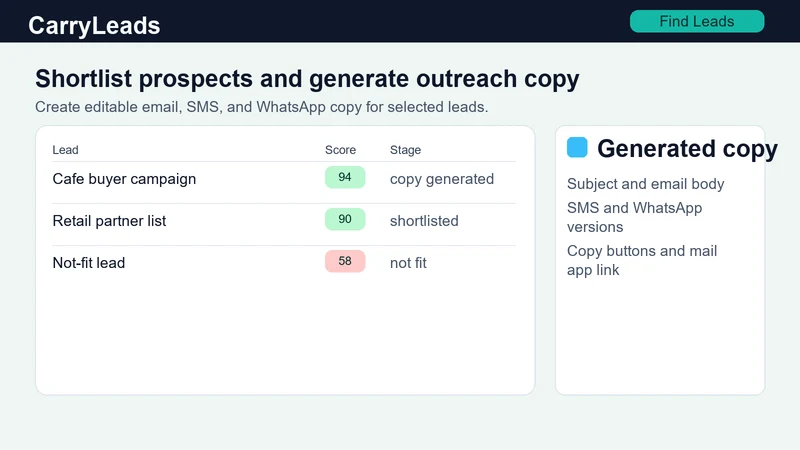Open Copy buttons and mail app link

click(x=642, y=260)
